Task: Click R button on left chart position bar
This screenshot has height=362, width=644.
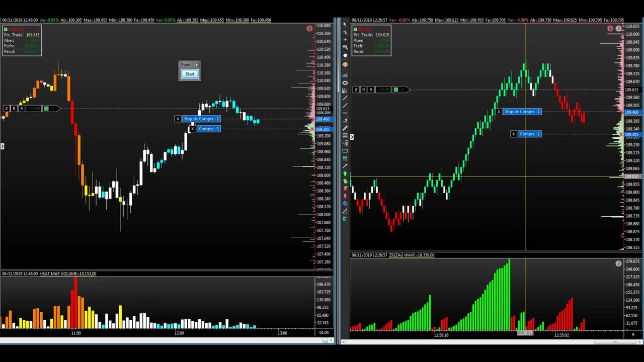Action: 14,109
